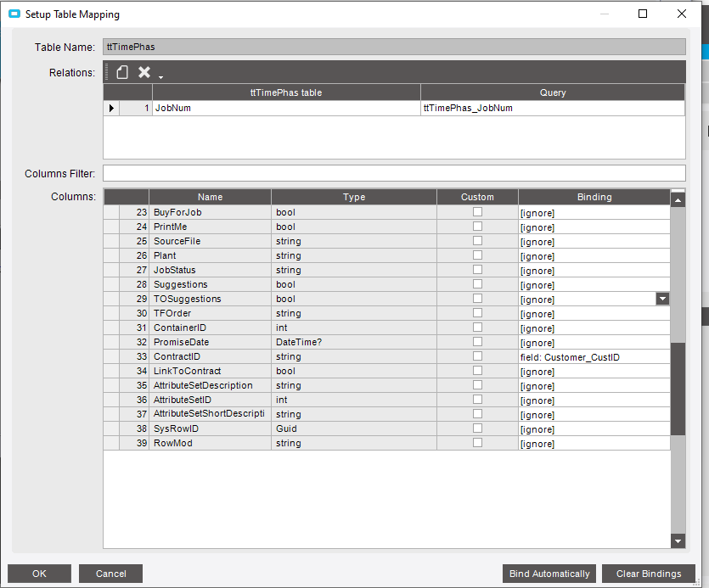Click the Custom column header

point(477,197)
